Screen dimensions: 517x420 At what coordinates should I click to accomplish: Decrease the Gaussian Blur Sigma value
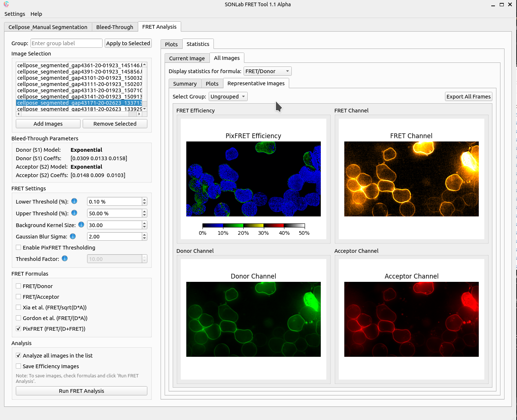click(144, 239)
